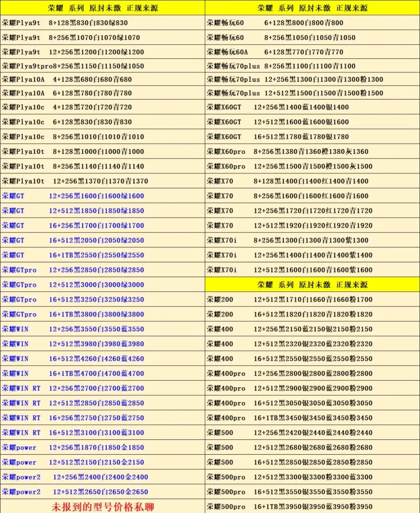Click the '荣耀畅玩70plus 12+512黑1500' row

(x=312, y=93)
